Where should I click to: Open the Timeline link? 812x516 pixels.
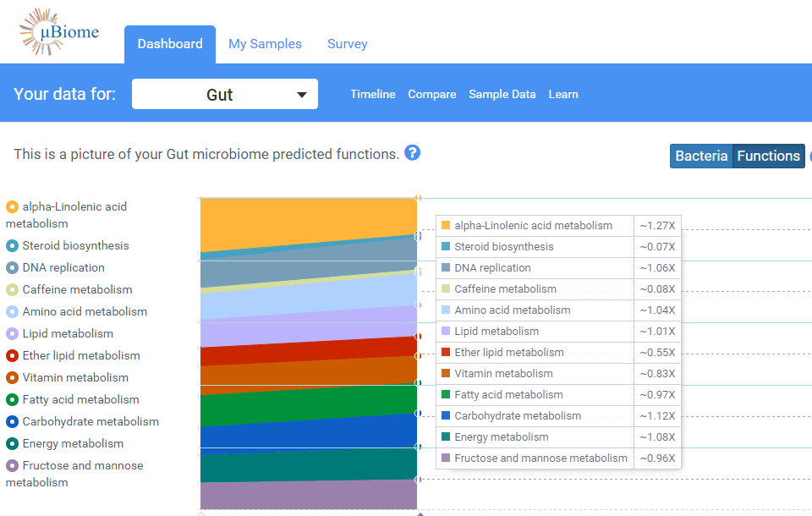coord(372,95)
